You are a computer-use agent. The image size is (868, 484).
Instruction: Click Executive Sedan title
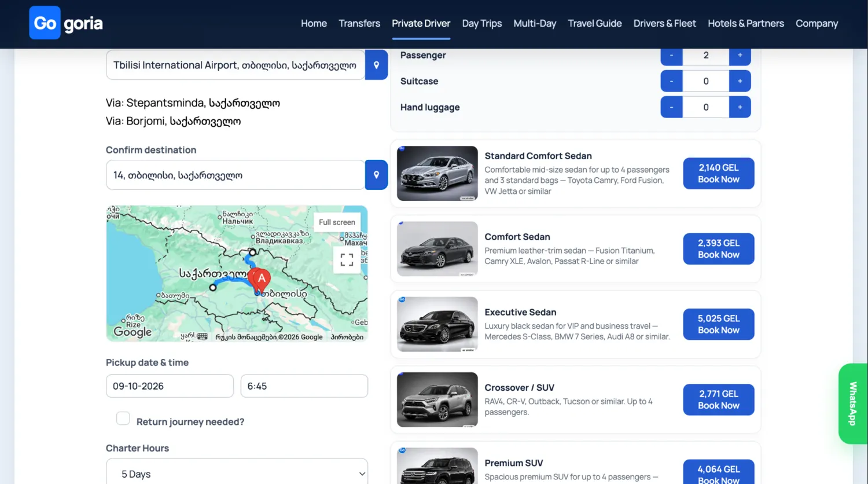click(520, 312)
